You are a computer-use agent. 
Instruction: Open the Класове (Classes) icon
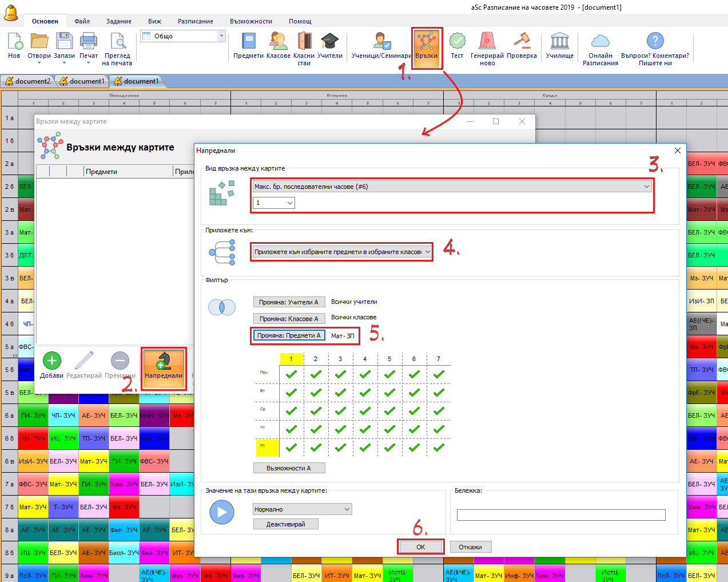pyautogui.click(x=279, y=42)
